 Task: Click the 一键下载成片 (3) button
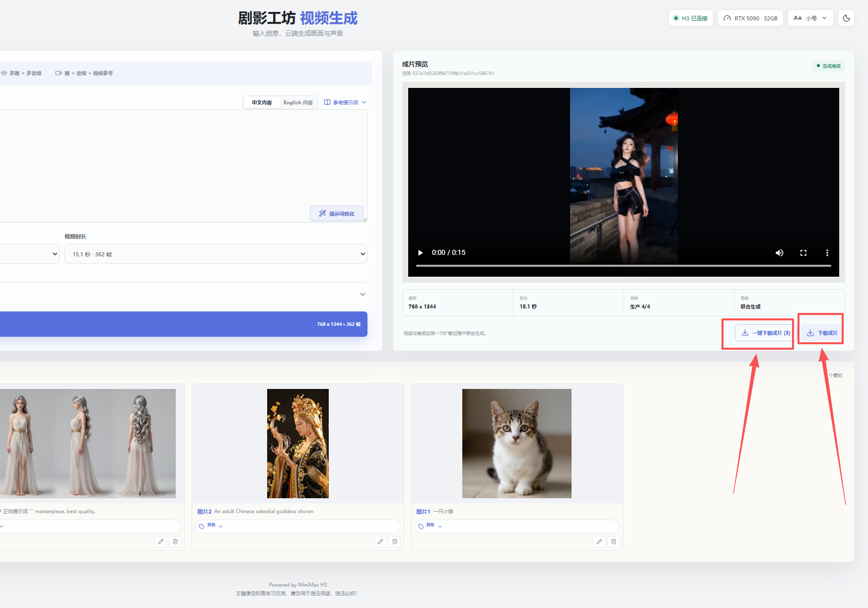[765, 333]
